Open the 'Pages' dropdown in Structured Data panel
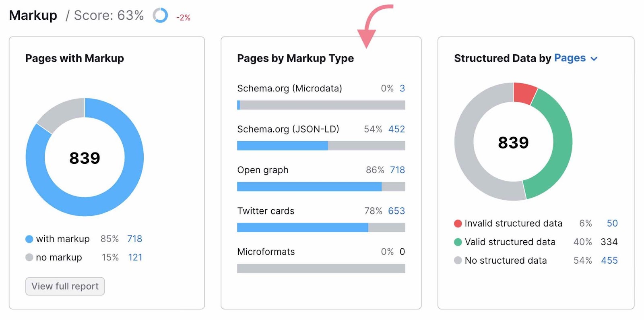Image resolution: width=644 pixels, height=320 pixels. tap(570, 58)
